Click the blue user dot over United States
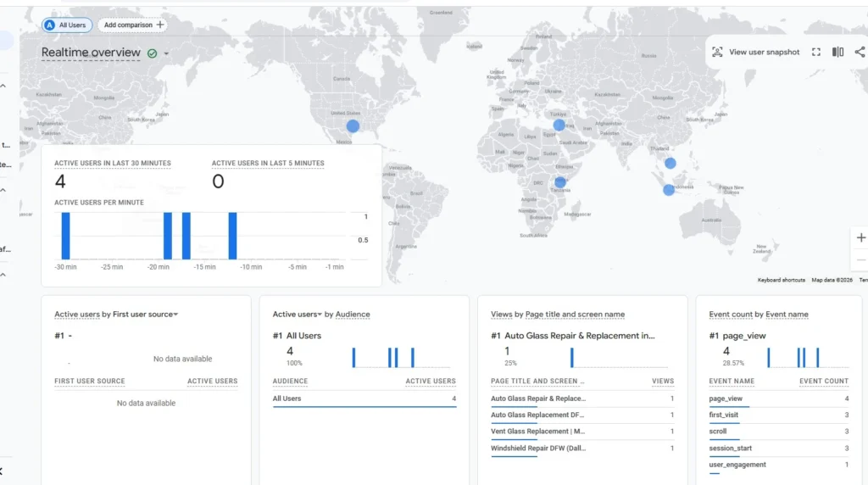Viewport: 868px width, 485px height. click(353, 125)
